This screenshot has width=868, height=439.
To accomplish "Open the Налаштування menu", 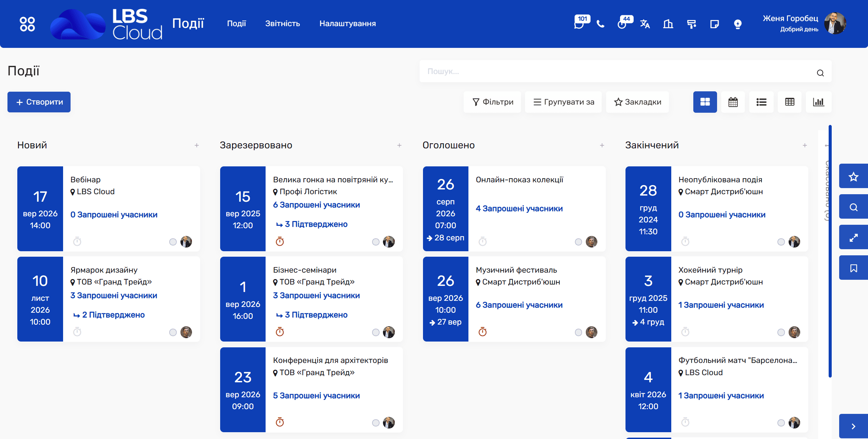I will (347, 24).
